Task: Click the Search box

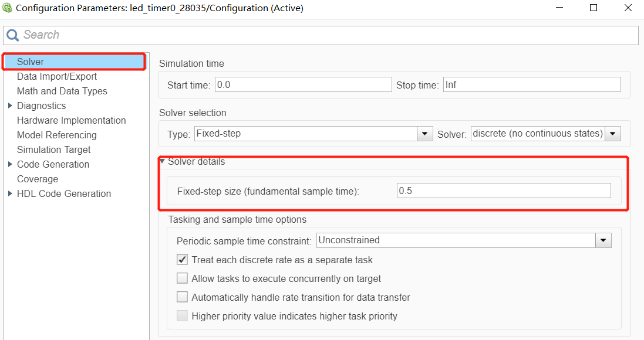Action: point(329,35)
